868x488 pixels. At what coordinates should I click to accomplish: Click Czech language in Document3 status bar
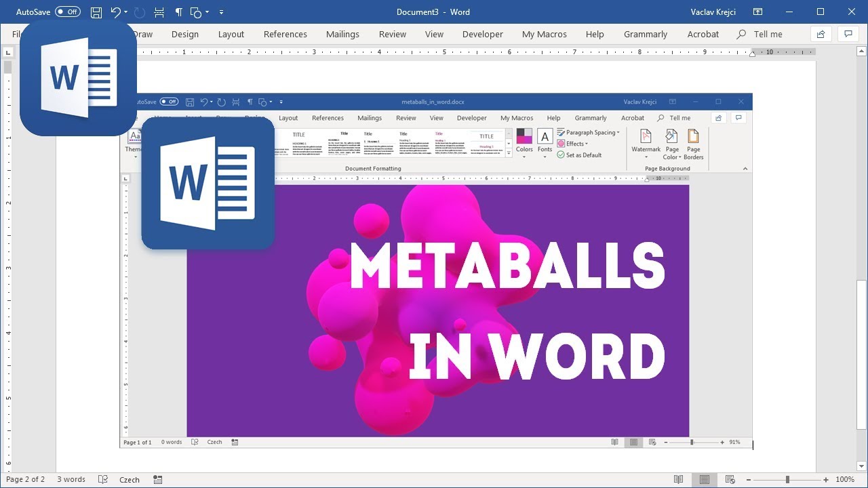click(130, 479)
